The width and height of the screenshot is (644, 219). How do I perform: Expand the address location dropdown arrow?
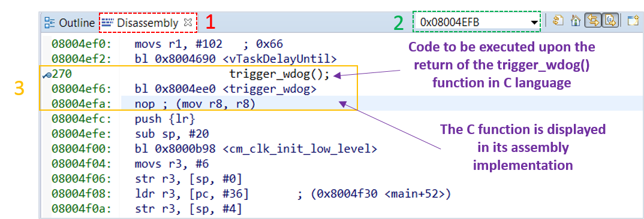(x=534, y=23)
